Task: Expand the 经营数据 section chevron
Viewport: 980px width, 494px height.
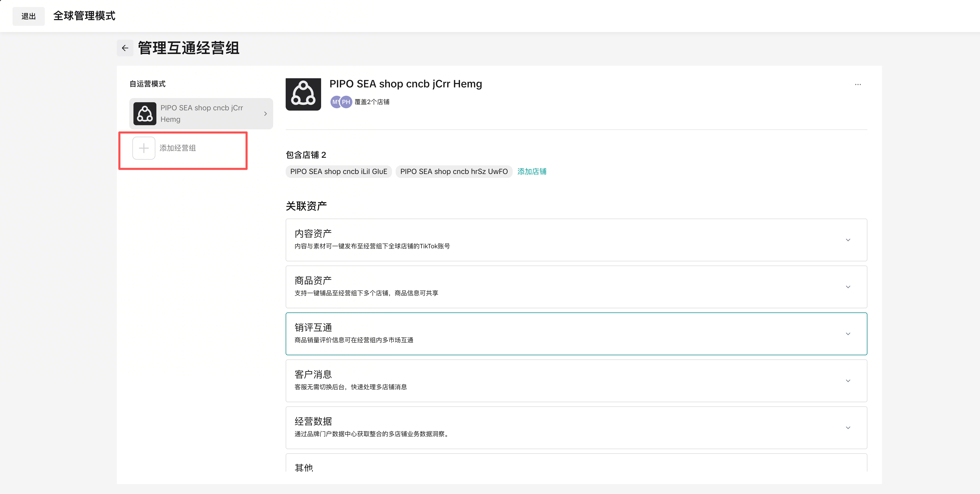Action: pyautogui.click(x=848, y=428)
